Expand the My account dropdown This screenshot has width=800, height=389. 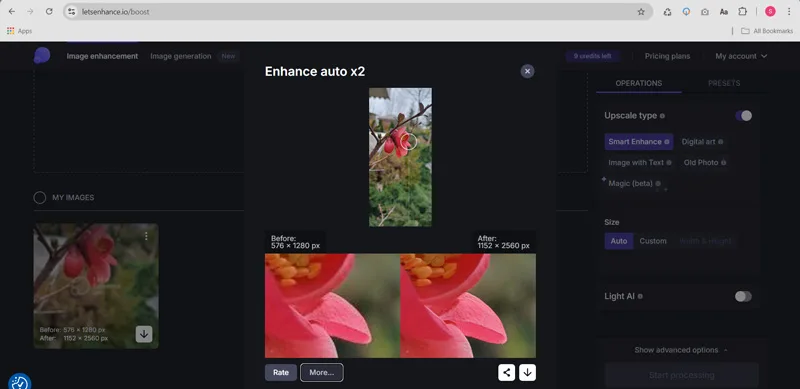click(x=741, y=56)
